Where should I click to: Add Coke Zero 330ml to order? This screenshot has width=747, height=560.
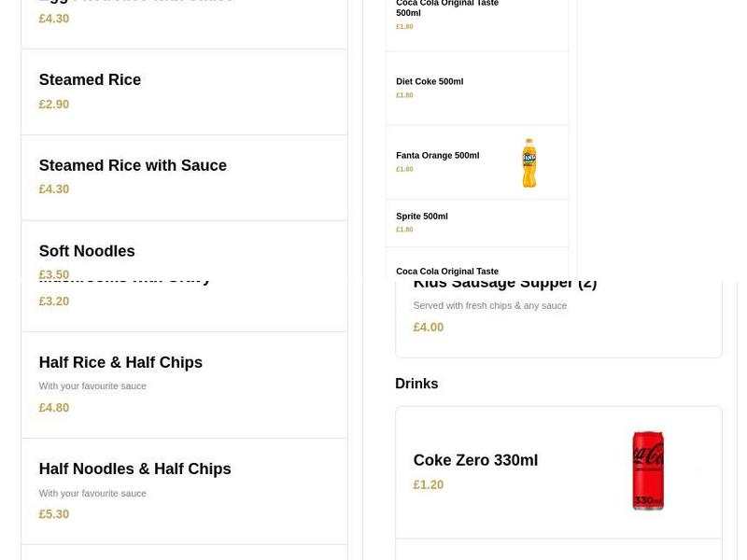click(x=475, y=460)
